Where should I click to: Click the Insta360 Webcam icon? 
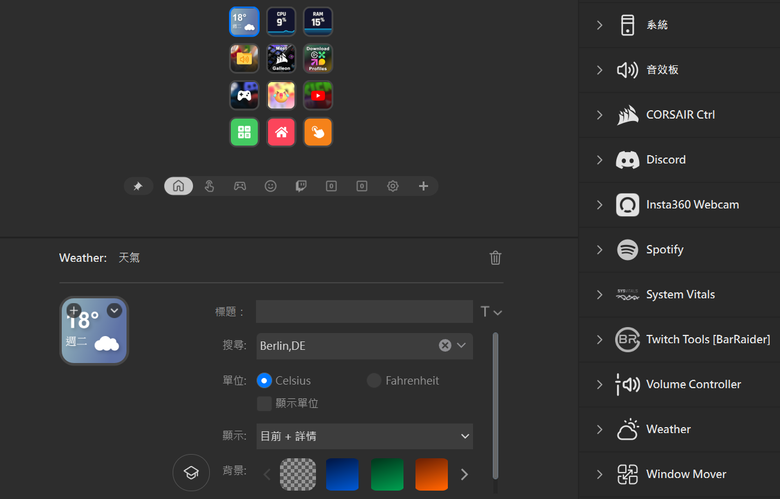click(x=628, y=204)
